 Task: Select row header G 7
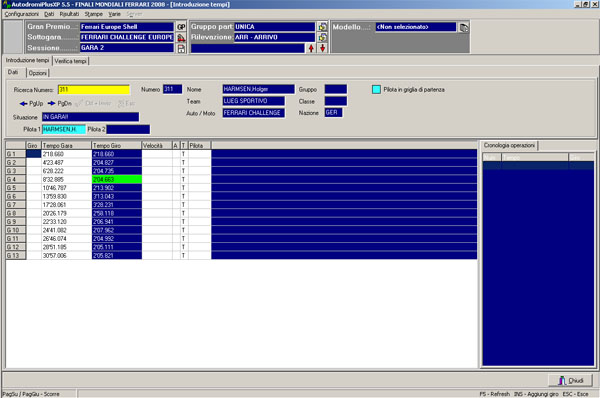click(x=16, y=205)
